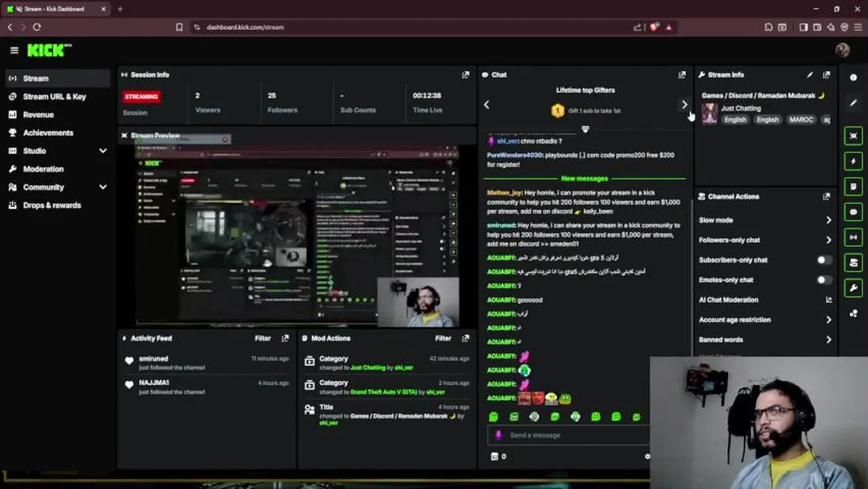Pop out the Activity Feed panel
The width and height of the screenshot is (868, 489).
(285, 338)
